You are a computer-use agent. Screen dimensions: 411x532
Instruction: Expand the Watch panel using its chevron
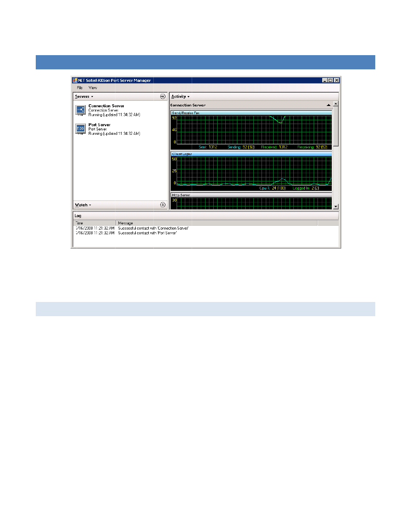pos(163,205)
